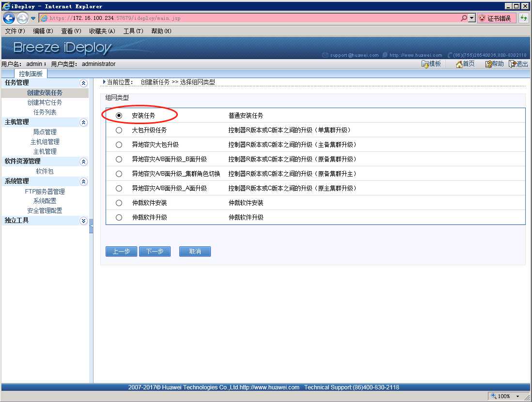532x402 pixels.
Task: Click the 下一步 next button
Action: pos(155,252)
